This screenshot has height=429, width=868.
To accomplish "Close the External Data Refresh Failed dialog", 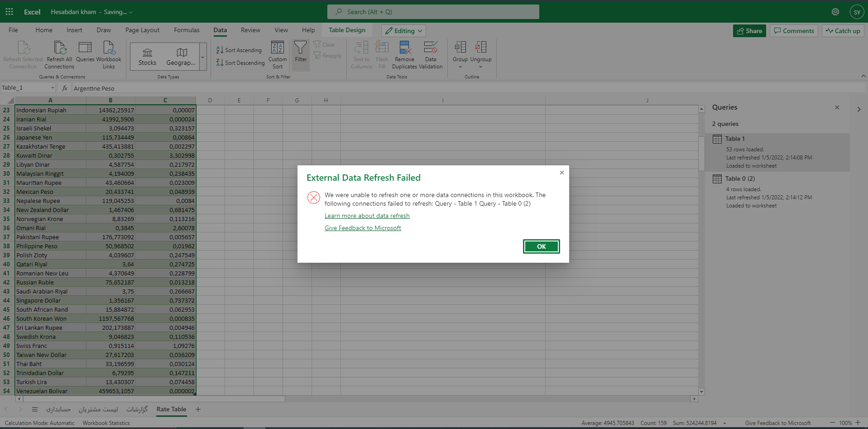I will [x=561, y=173].
